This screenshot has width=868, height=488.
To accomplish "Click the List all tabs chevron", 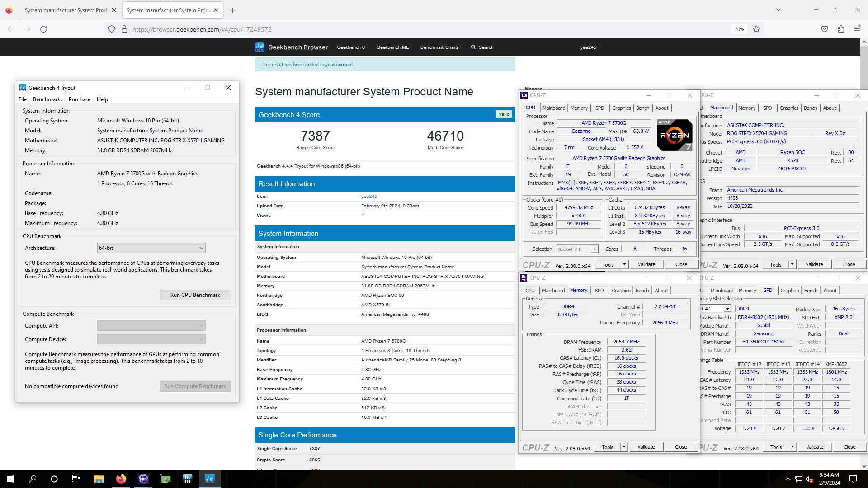I will pos(778,10).
